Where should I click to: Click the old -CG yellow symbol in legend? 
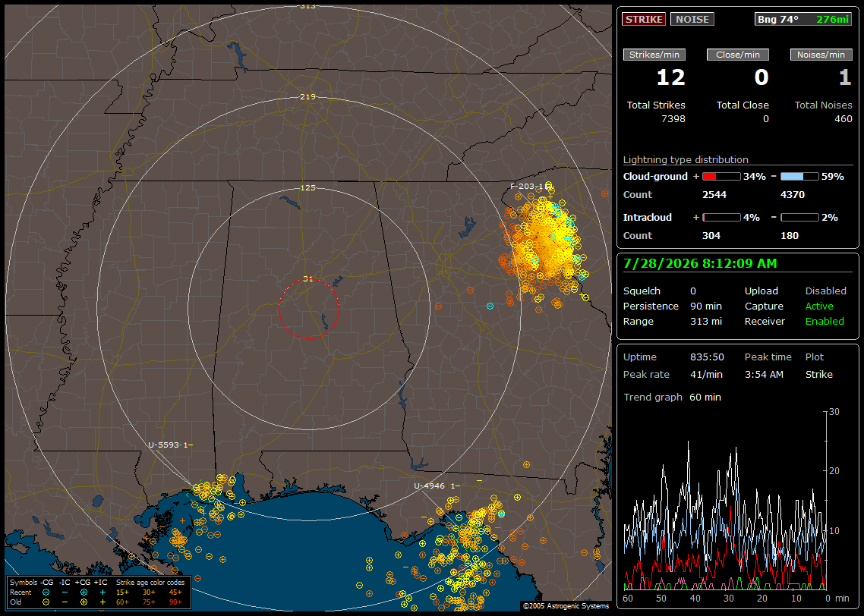click(46, 602)
